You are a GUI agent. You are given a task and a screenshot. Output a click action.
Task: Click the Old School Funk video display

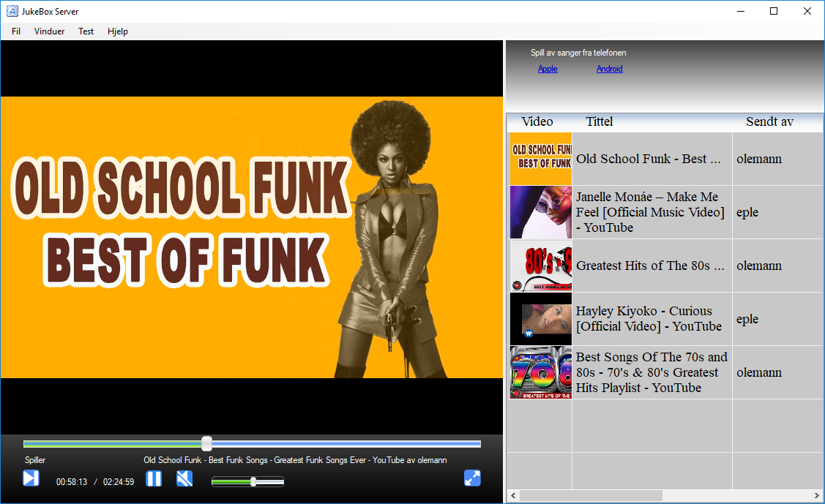[x=252, y=238]
